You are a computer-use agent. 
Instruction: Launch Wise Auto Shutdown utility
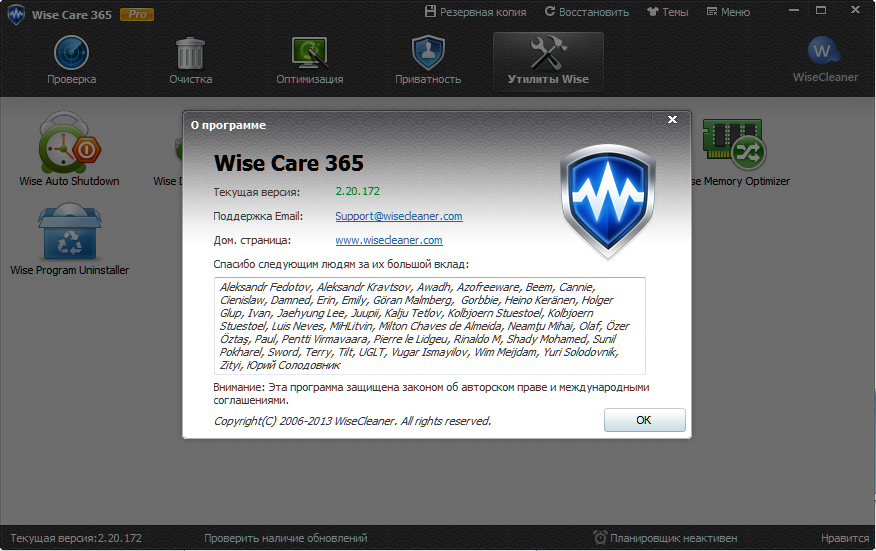click(69, 150)
